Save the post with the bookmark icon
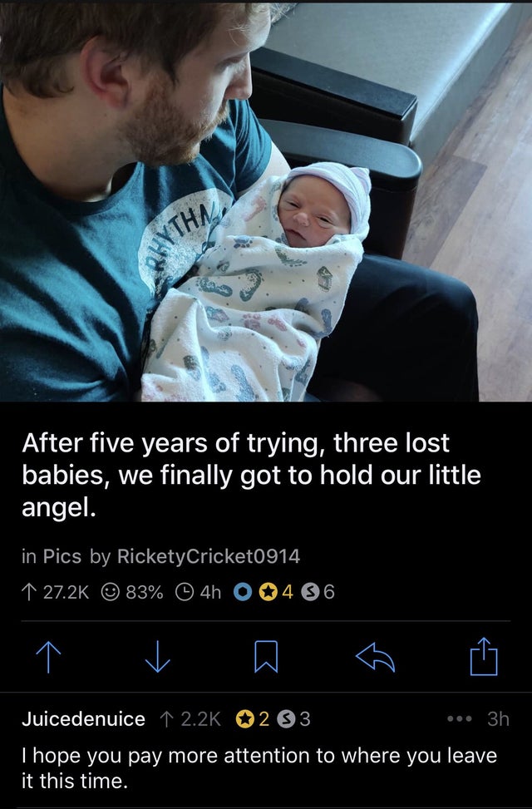The image size is (532, 809). [x=266, y=657]
